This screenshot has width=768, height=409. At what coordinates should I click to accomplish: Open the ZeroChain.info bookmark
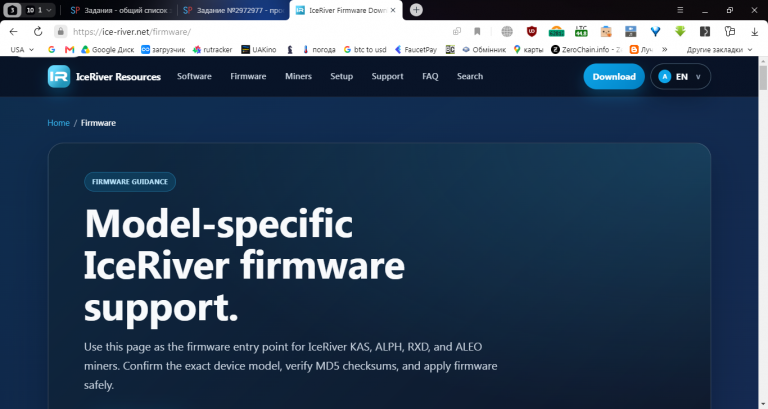click(x=586, y=49)
